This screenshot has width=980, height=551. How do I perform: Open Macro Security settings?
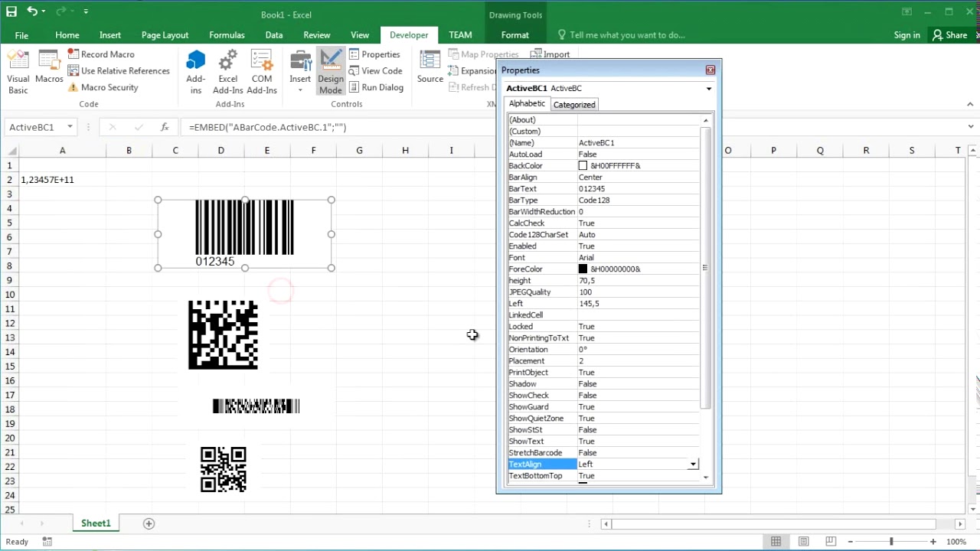point(103,87)
